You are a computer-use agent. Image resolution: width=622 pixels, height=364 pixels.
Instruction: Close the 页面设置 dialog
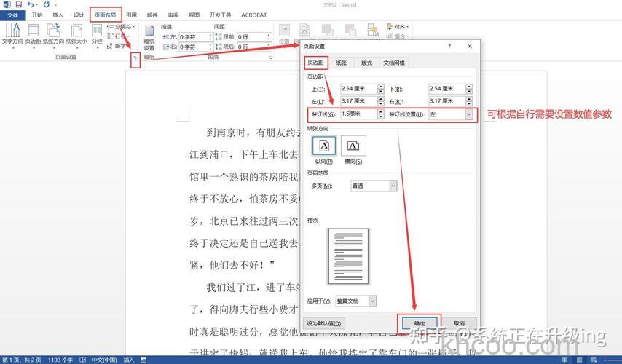click(x=469, y=46)
